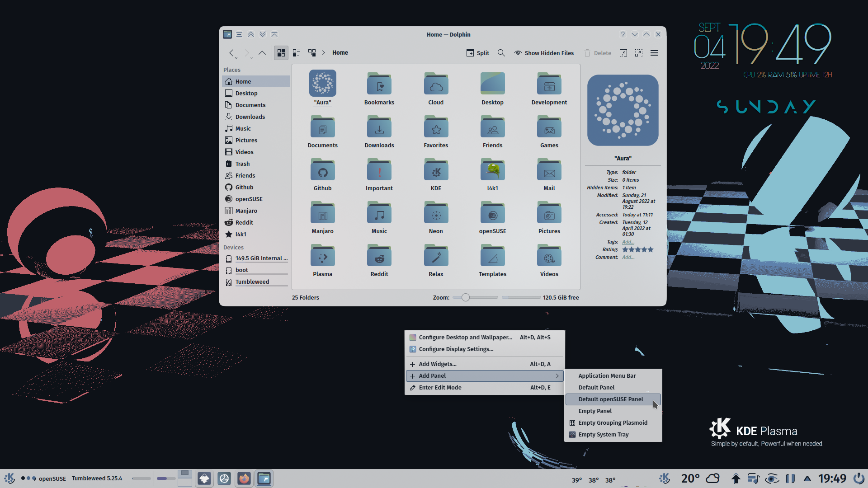Open the Relax folder
The width and height of the screenshot is (868, 488).
[436, 260]
